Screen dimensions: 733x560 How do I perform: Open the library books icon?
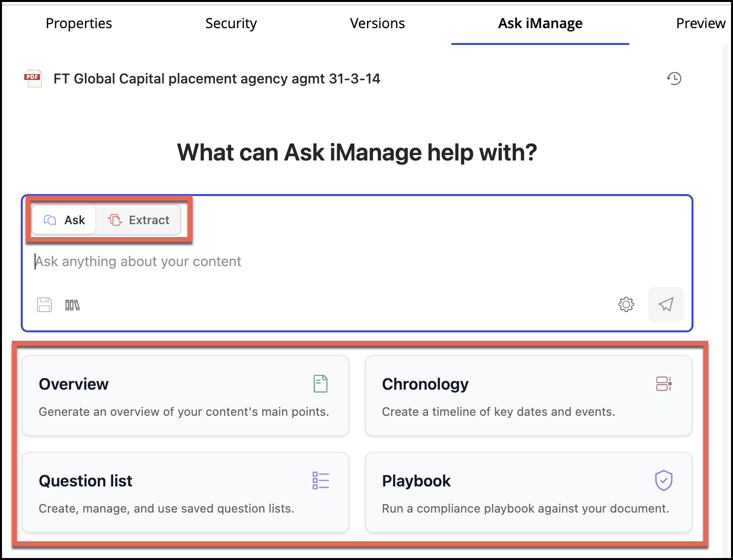[x=73, y=305]
